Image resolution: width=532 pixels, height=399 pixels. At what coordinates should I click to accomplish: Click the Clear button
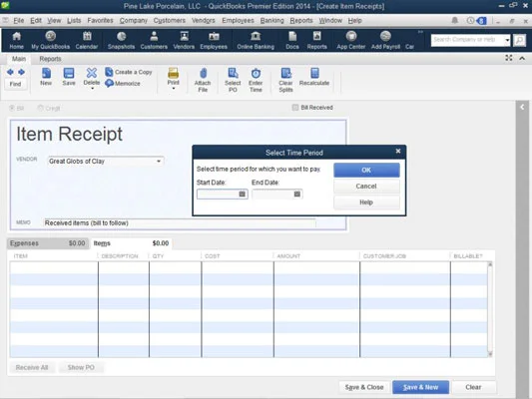pyautogui.click(x=473, y=387)
